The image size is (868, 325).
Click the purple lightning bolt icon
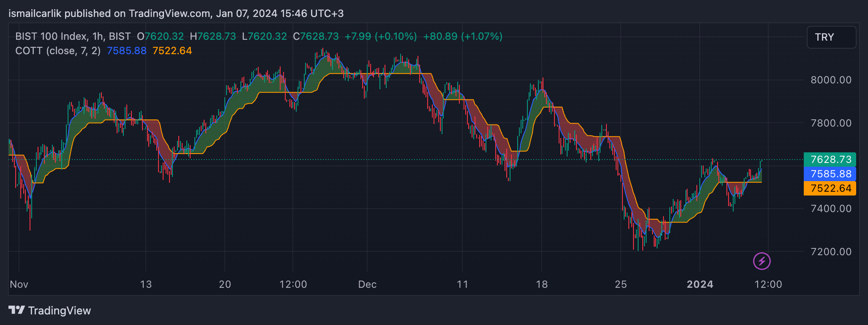pos(762,261)
